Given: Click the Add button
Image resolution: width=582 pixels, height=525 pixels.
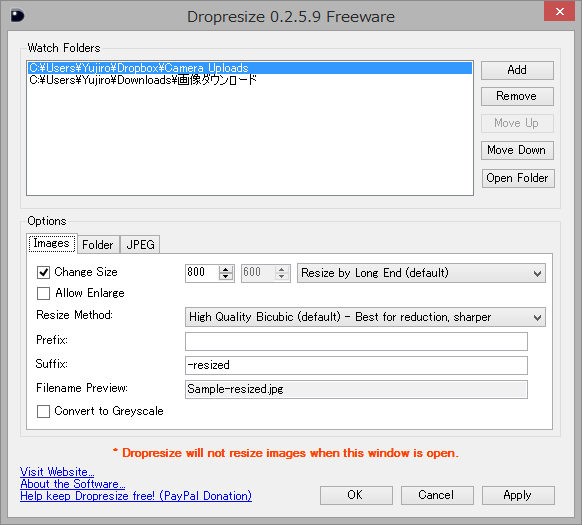Looking at the screenshot, I should coord(517,70).
